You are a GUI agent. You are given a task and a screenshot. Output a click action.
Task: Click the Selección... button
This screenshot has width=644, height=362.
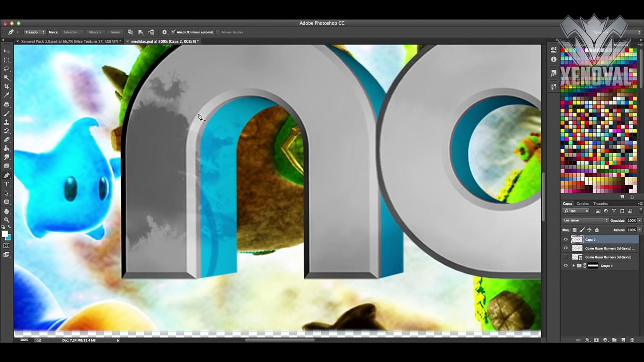click(72, 32)
